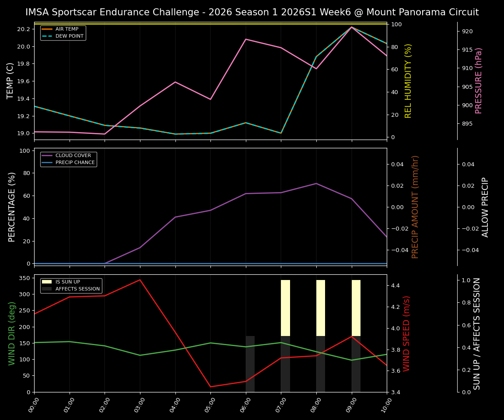Click the AFFECTS SESSION gray legend patch
The image size is (504, 420).
(x=48, y=289)
